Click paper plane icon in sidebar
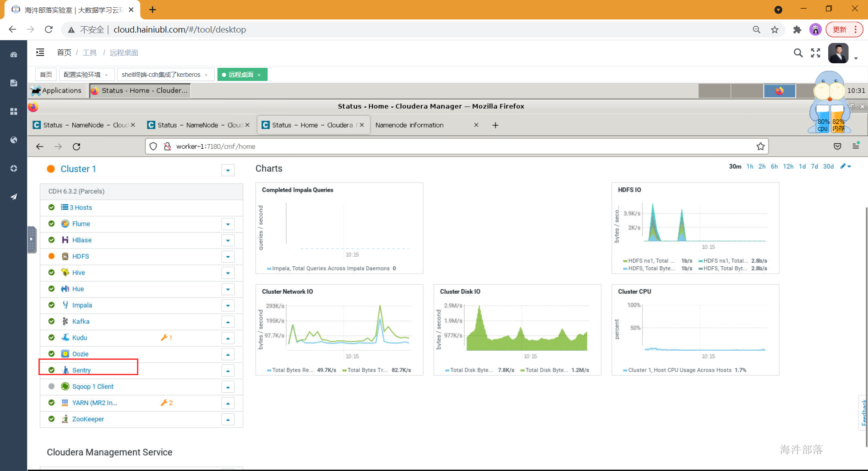The image size is (868, 471). click(14, 197)
